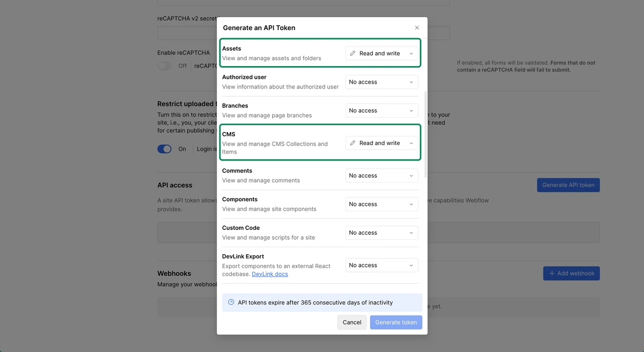The height and width of the screenshot is (352, 644).
Task: Click Generate API token in background page
Action: 568,185
